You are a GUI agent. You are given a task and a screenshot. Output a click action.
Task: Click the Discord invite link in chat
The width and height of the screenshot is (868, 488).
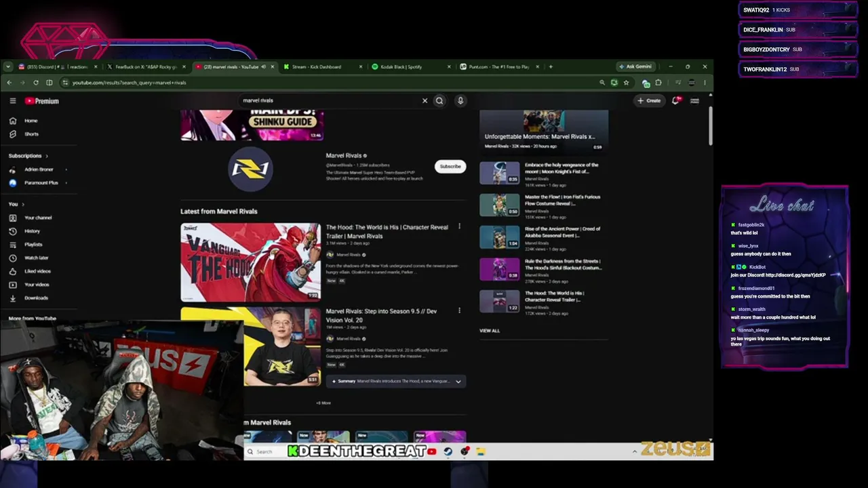pos(795,275)
